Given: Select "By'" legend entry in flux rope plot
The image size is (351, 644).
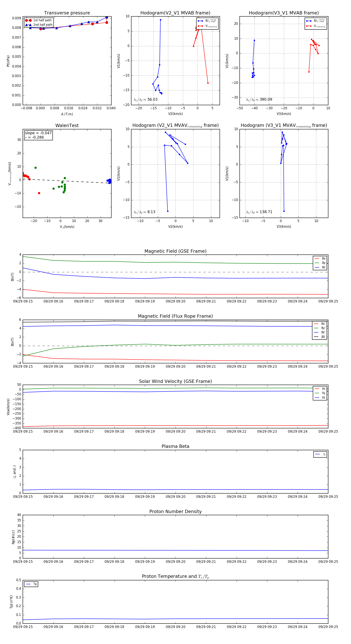Looking at the screenshot, I should click(x=320, y=328).
